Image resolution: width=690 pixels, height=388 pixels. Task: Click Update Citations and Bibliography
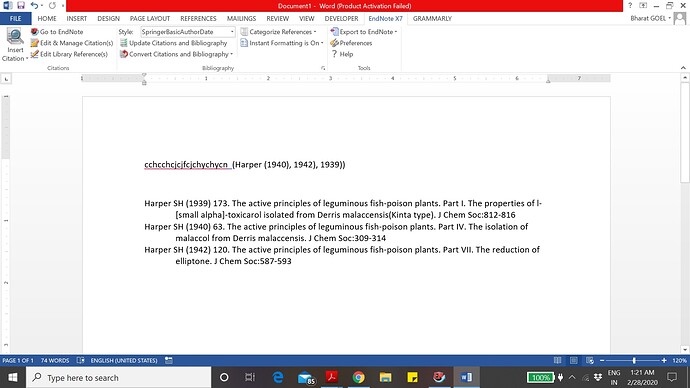pos(173,43)
